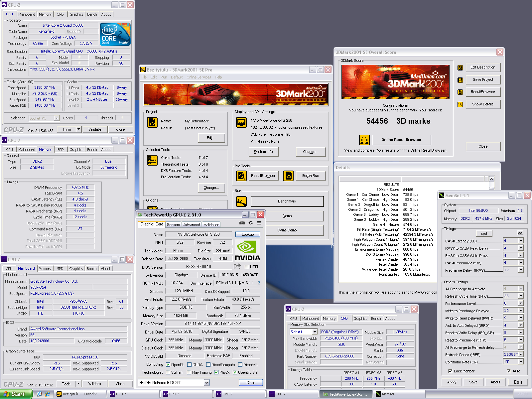Click the Save Project floppy disk icon

click(x=460, y=80)
